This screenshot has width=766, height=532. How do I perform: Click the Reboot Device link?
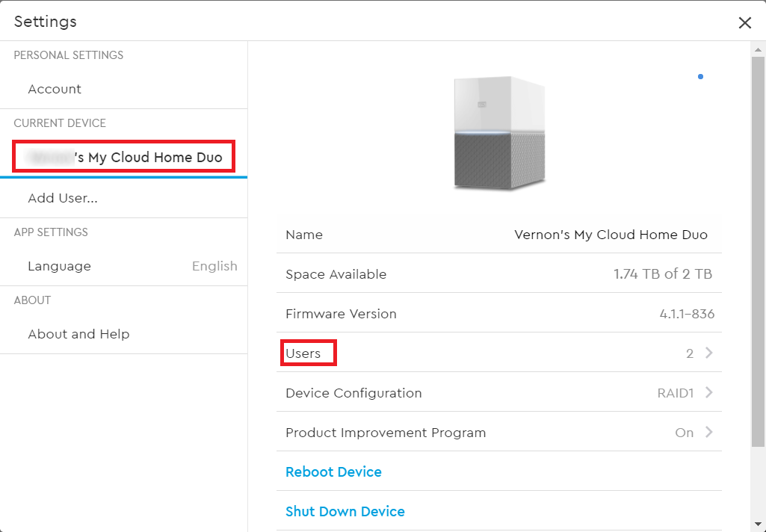click(x=333, y=472)
